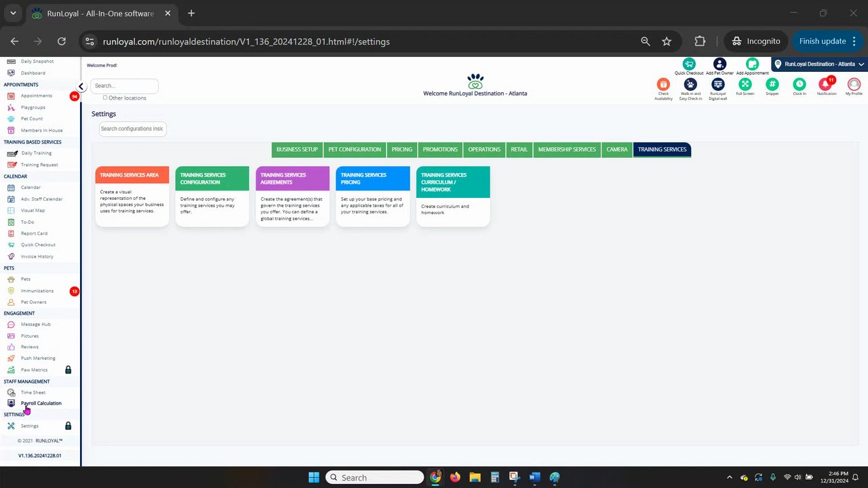Open Paw Metrics in sidebar
This screenshot has width=868, height=488.
pos(34,370)
